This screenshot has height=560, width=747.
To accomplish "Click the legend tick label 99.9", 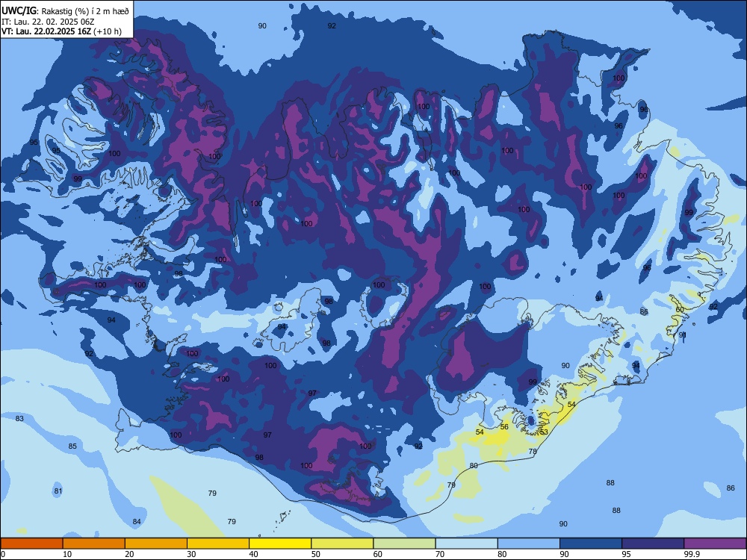I will (x=692, y=554).
